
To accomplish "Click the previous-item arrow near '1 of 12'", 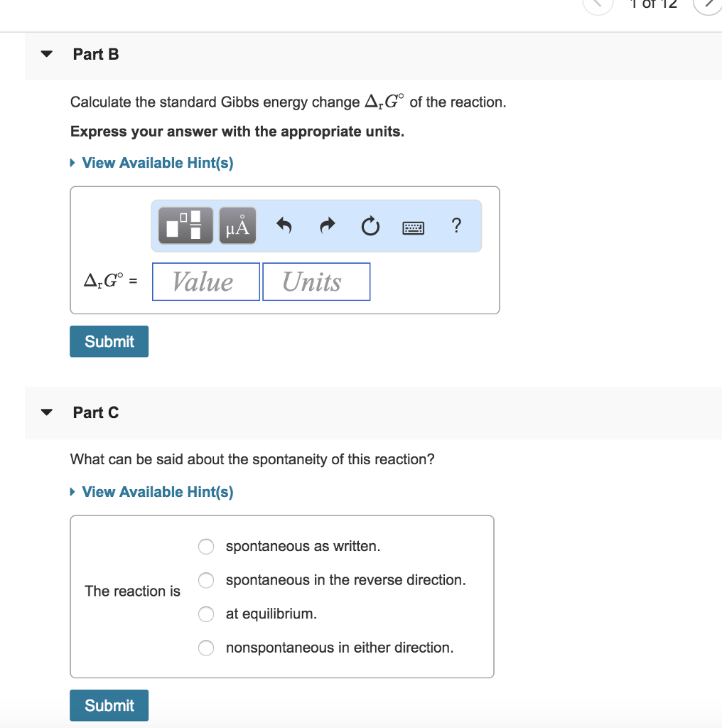I will pyautogui.click(x=598, y=6).
